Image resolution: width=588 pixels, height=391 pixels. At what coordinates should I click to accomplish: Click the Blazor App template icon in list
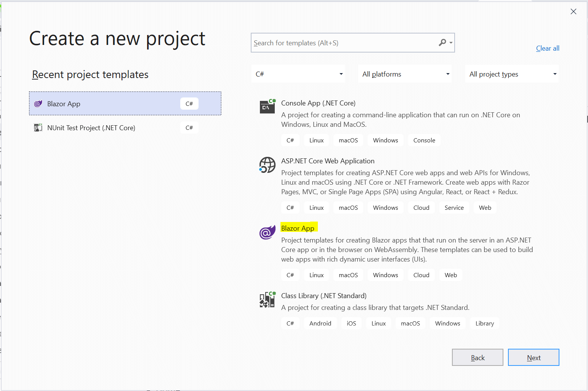pyautogui.click(x=267, y=232)
